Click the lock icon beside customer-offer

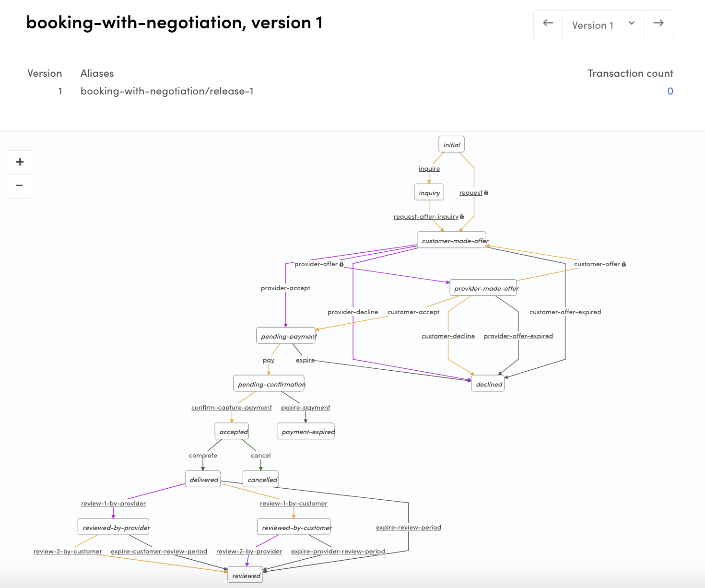pos(623,264)
